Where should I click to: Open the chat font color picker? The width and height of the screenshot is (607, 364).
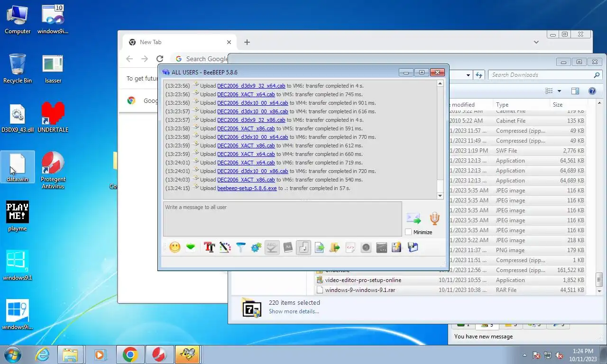pyautogui.click(x=225, y=247)
